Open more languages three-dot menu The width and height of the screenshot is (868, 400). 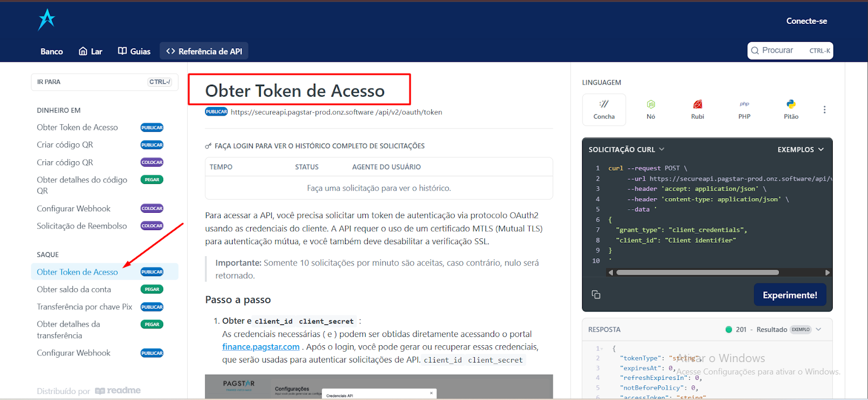(825, 110)
